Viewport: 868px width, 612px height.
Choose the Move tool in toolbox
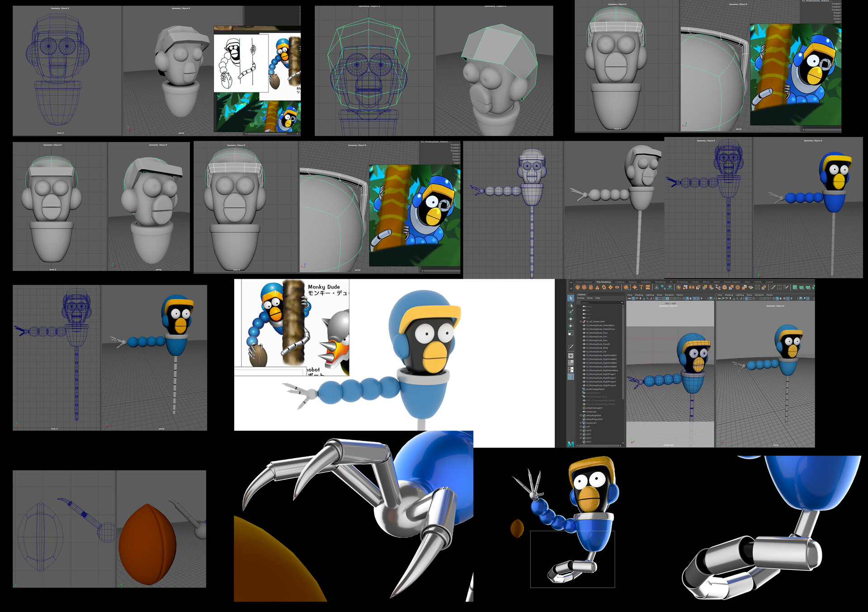571,319
